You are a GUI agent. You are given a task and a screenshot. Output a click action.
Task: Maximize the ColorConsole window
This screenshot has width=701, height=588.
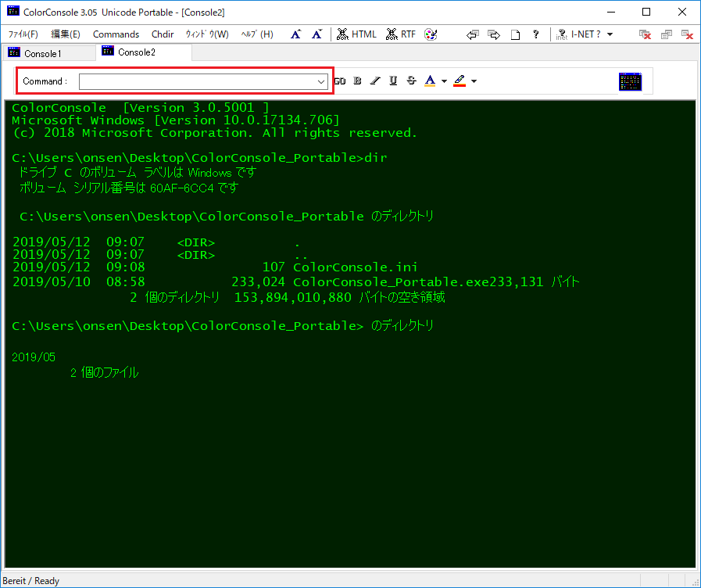pyautogui.click(x=646, y=12)
